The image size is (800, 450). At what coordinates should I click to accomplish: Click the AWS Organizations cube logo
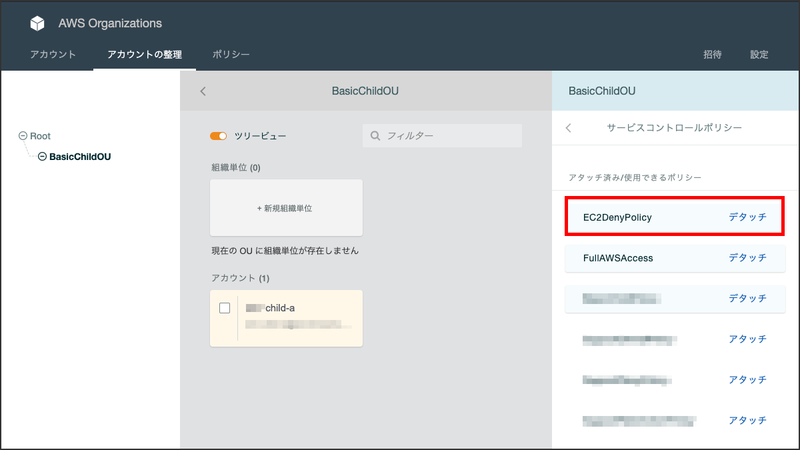pos(37,23)
